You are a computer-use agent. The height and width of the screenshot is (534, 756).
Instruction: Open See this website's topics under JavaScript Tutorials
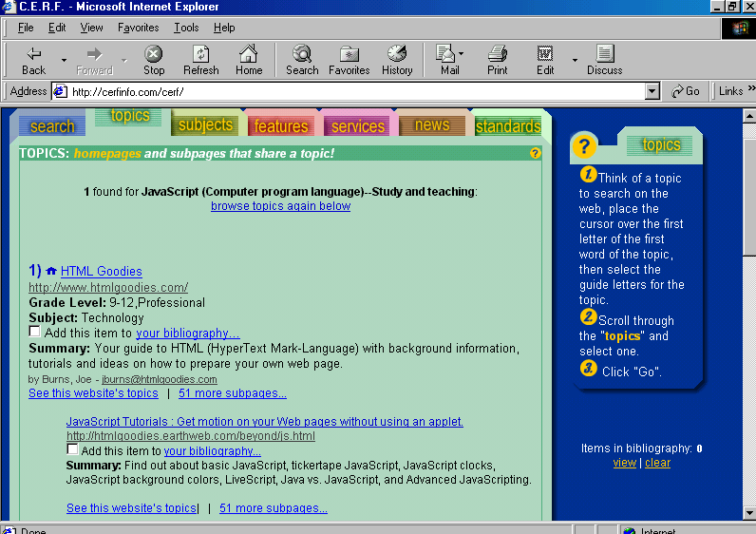click(x=131, y=508)
